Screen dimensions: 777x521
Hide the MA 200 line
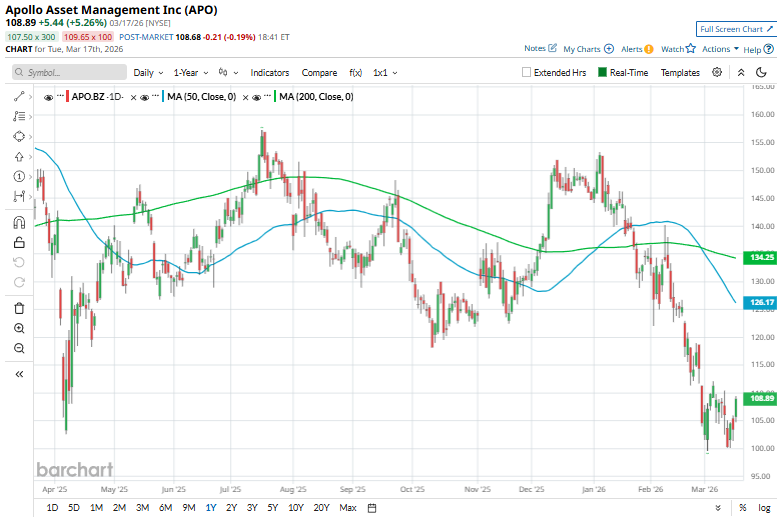point(256,98)
